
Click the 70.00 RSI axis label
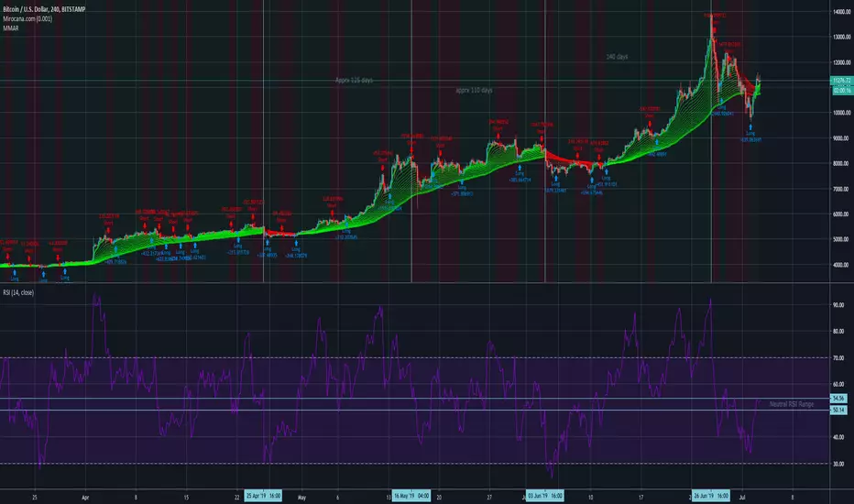838,358
